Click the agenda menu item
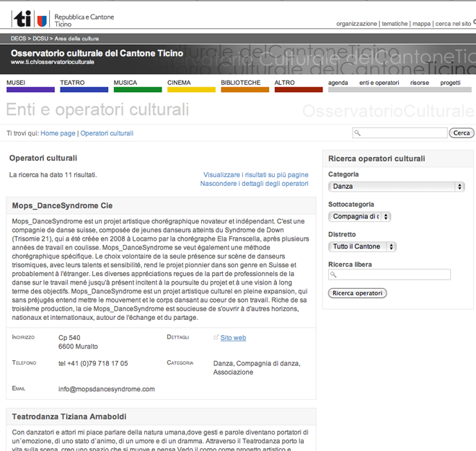Viewport: 476px width, 451px height. pyautogui.click(x=338, y=83)
